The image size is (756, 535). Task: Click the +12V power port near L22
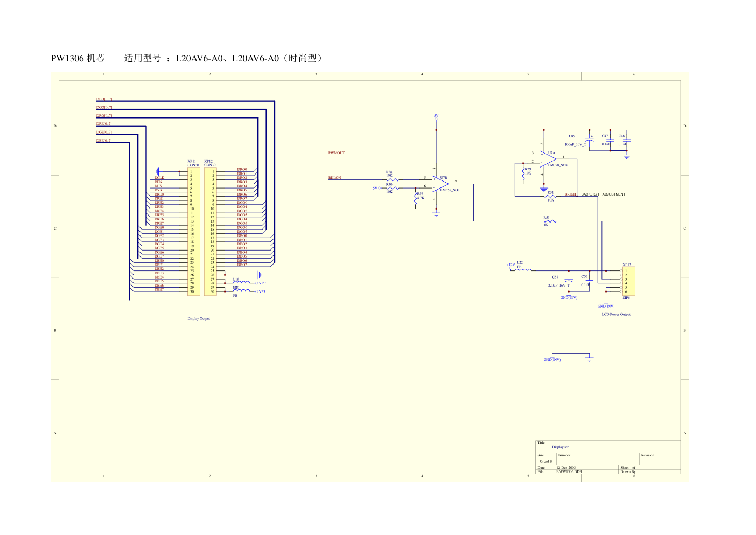510,265
